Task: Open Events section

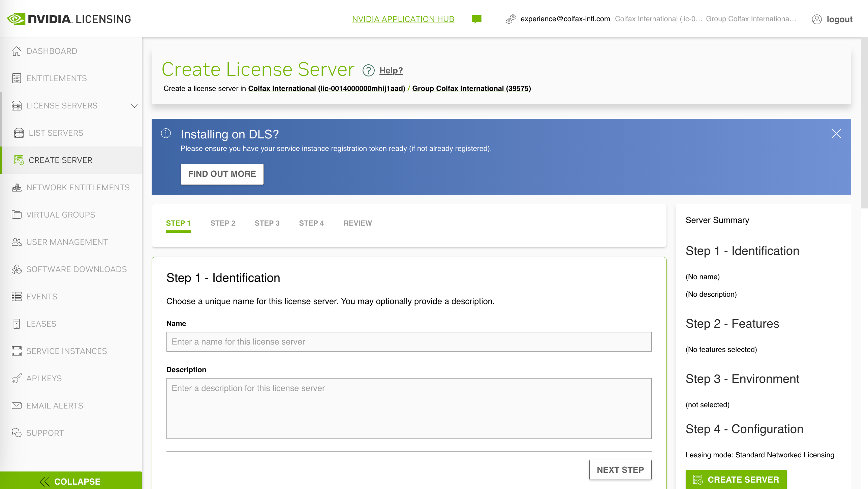Action: pos(42,296)
